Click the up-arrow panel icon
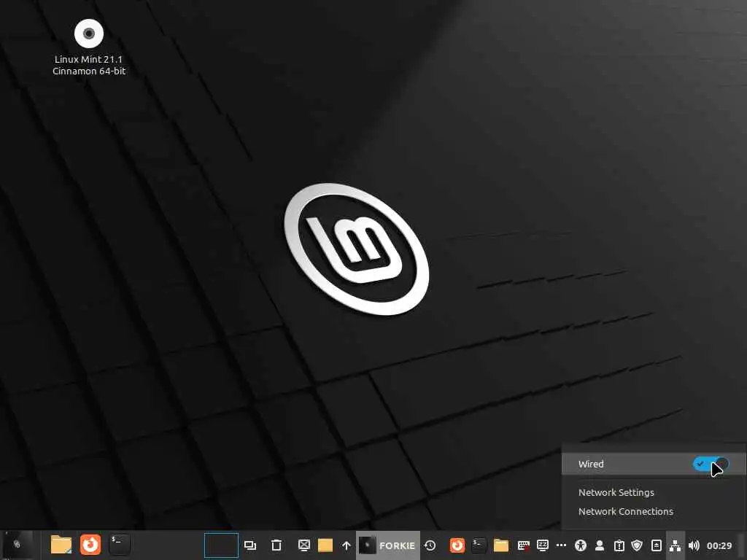Viewport: 747px width, 560px height. tap(347, 545)
